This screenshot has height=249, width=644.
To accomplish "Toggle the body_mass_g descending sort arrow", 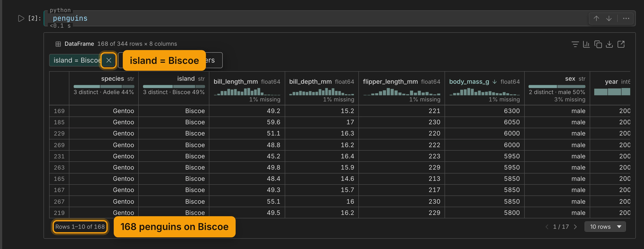I will point(495,82).
